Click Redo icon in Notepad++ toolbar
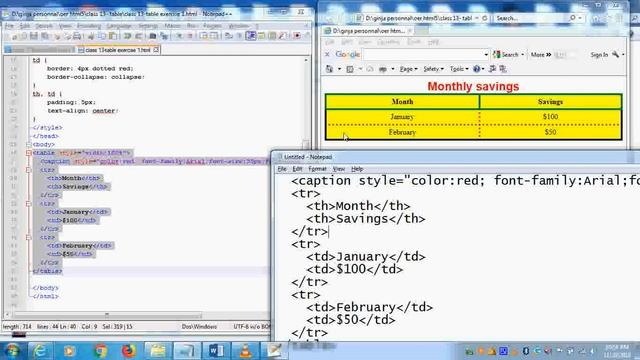Viewport: 640px width, 360px height. click(x=139, y=36)
